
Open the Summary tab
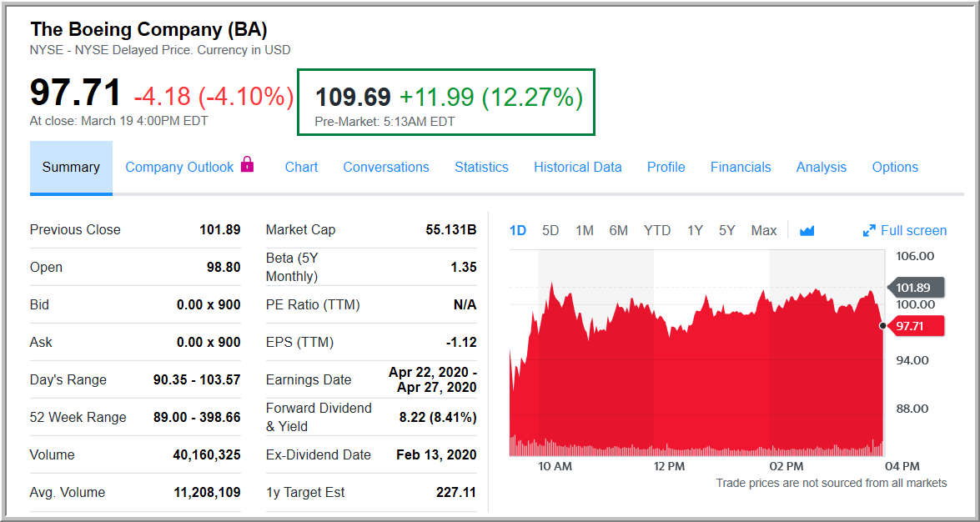(71, 167)
